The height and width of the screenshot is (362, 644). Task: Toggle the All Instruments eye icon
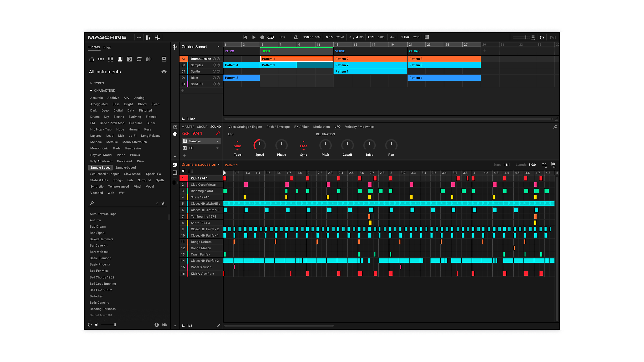click(x=164, y=72)
